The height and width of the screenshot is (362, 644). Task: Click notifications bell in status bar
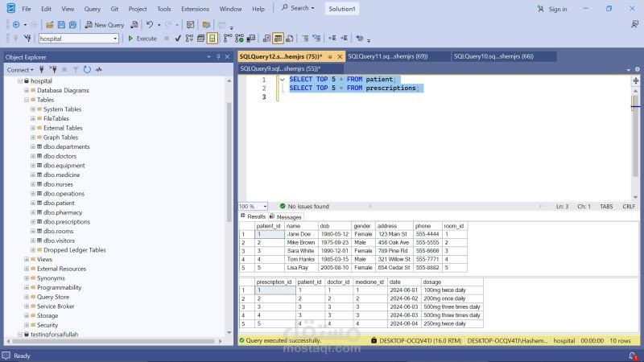(x=633, y=356)
